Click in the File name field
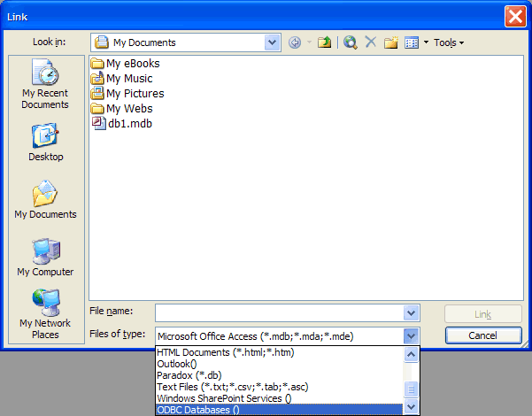 tap(279, 312)
